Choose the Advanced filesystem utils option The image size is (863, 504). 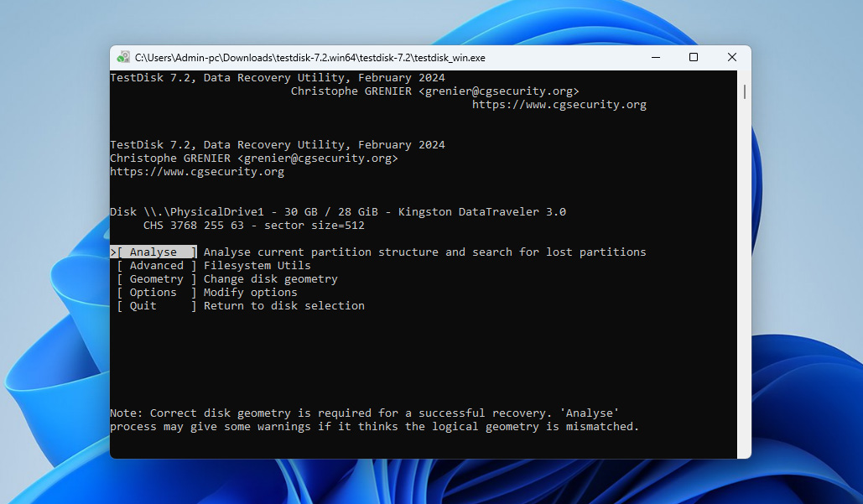(x=156, y=266)
